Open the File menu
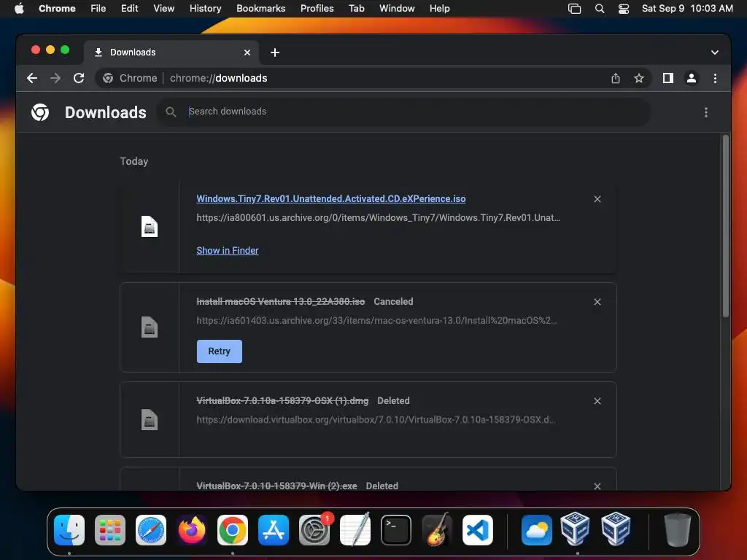 [x=98, y=9]
